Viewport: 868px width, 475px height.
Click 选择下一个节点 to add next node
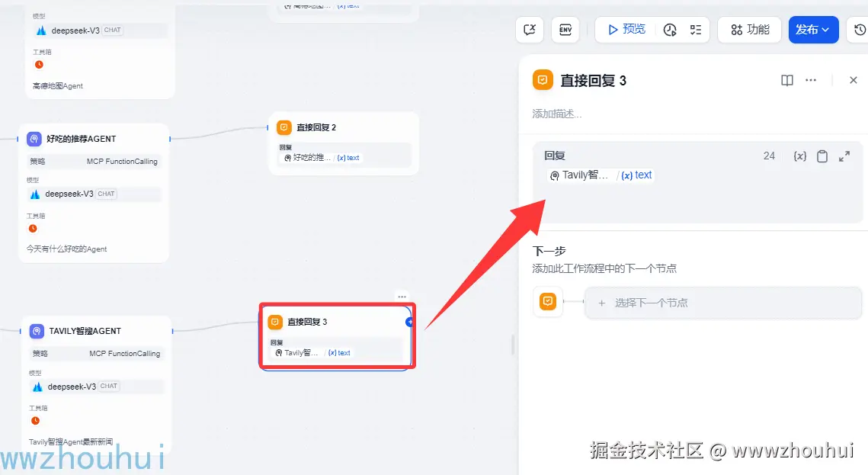click(x=723, y=303)
